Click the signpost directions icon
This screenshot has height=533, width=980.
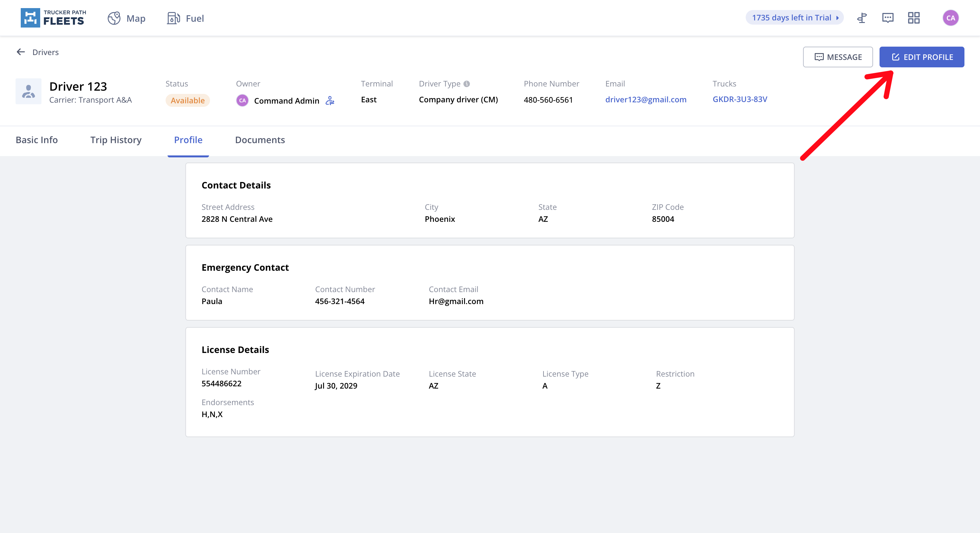862,18
